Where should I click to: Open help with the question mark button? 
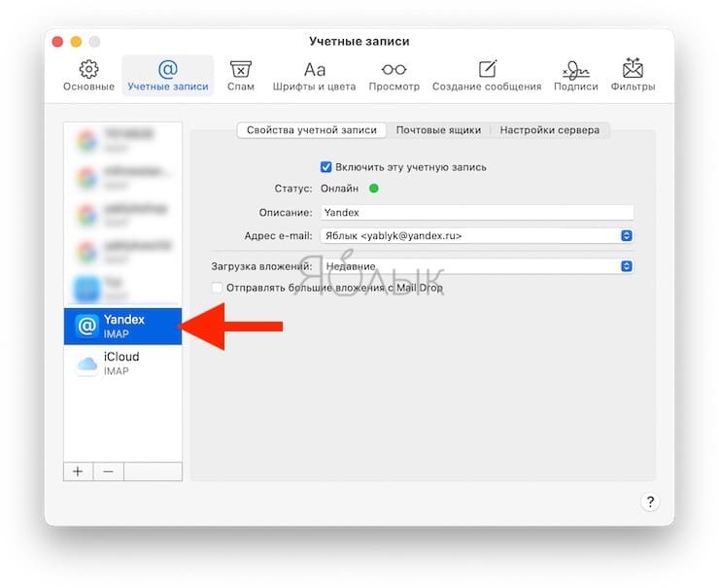[x=650, y=502]
